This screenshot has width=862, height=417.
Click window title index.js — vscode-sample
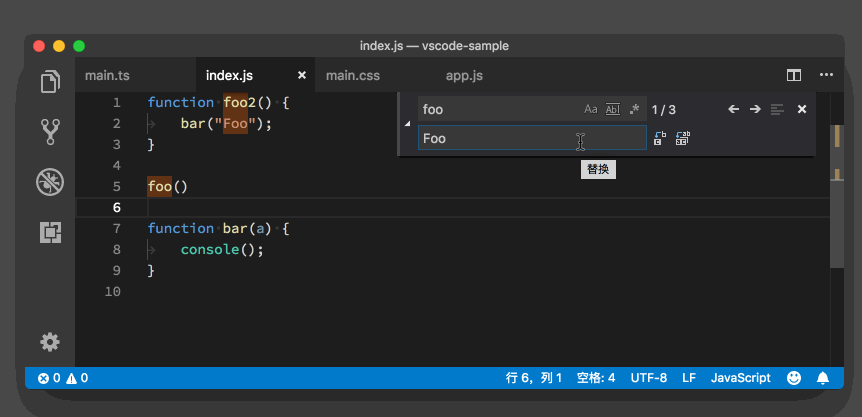click(434, 46)
